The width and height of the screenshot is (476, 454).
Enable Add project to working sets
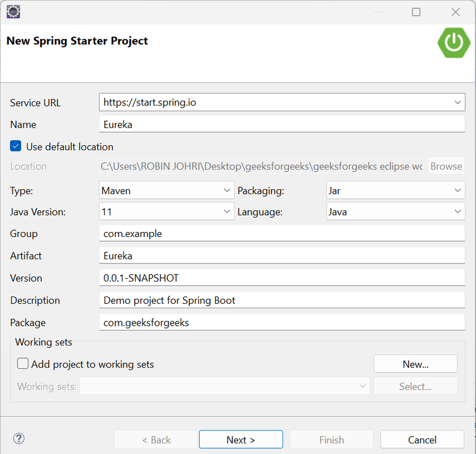tap(23, 364)
